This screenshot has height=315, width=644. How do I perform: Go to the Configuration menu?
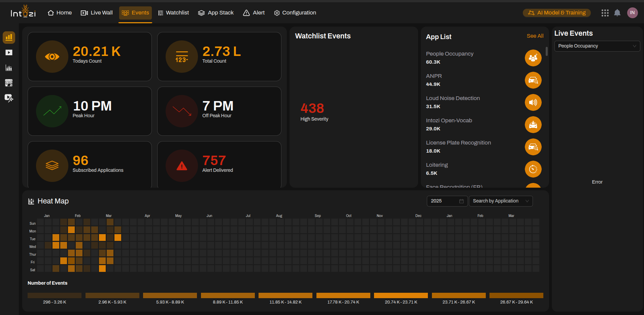[x=295, y=13]
